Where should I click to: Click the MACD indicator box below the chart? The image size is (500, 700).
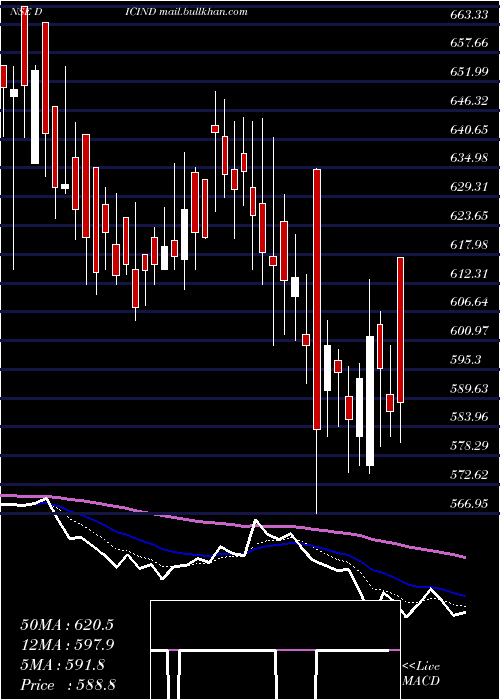275,650
